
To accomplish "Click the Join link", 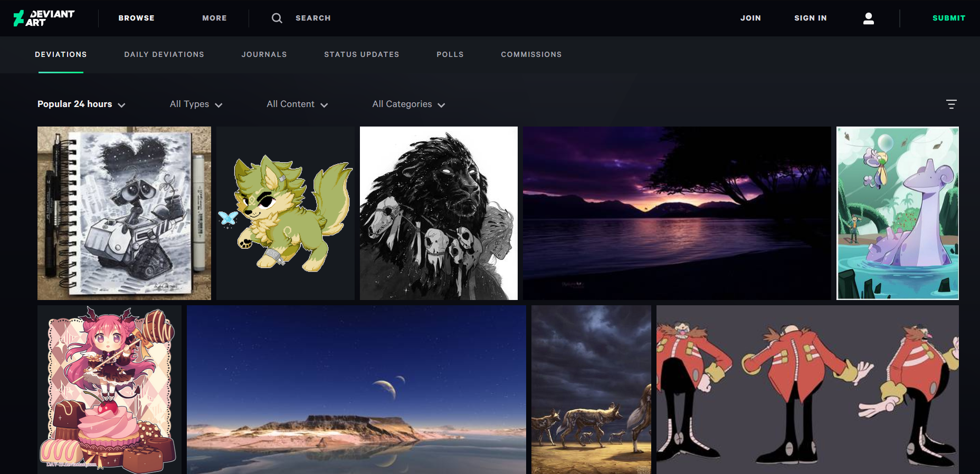I will [x=750, y=18].
